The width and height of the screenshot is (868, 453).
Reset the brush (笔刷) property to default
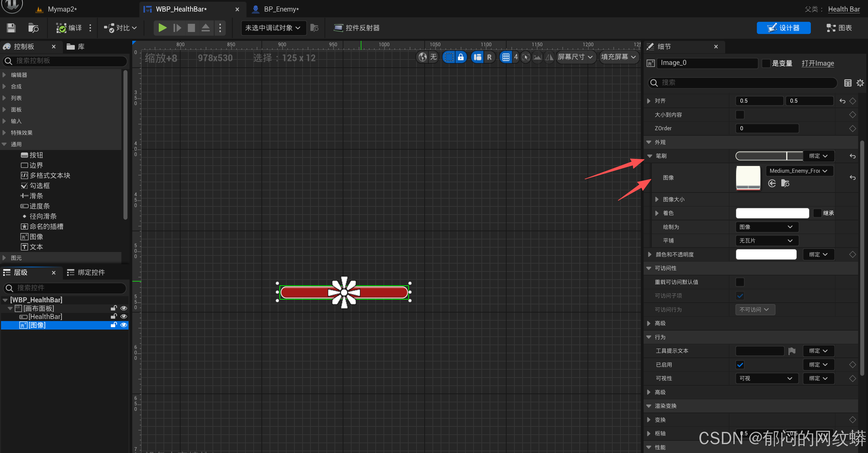[x=852, y=156]
